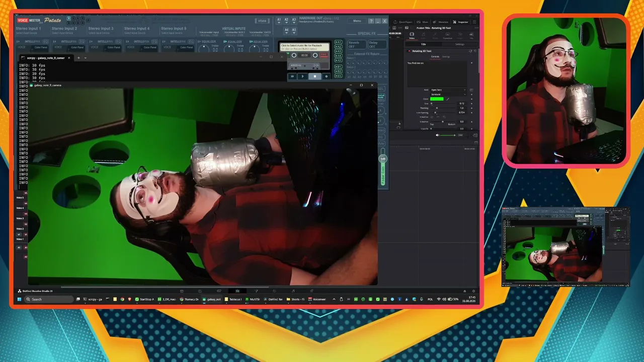Click the speaker volume icon in Resolve viewer

tap(437, 135)
